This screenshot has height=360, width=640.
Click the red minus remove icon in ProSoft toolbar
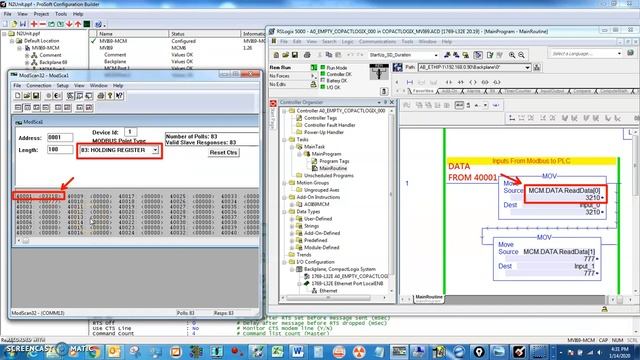point(42,24)
